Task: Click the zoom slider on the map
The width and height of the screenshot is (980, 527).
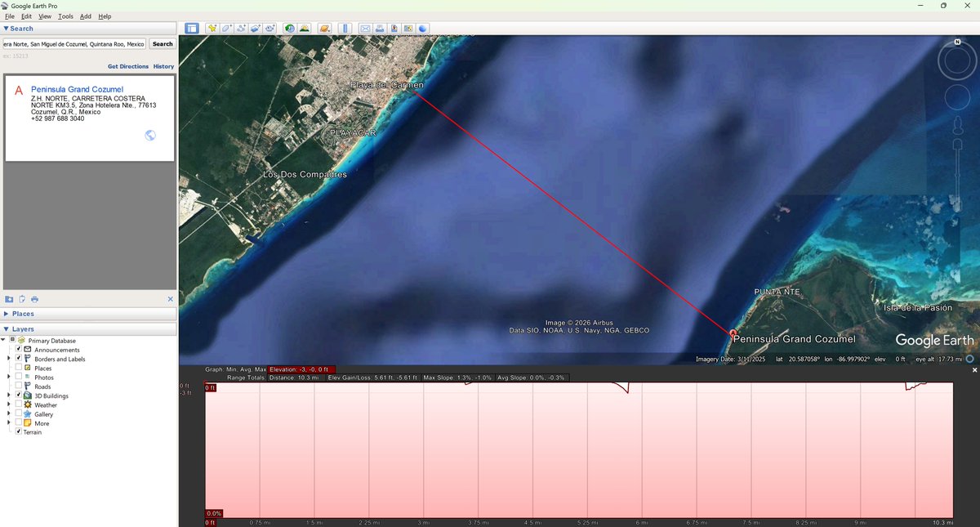Action: [956, 173]
